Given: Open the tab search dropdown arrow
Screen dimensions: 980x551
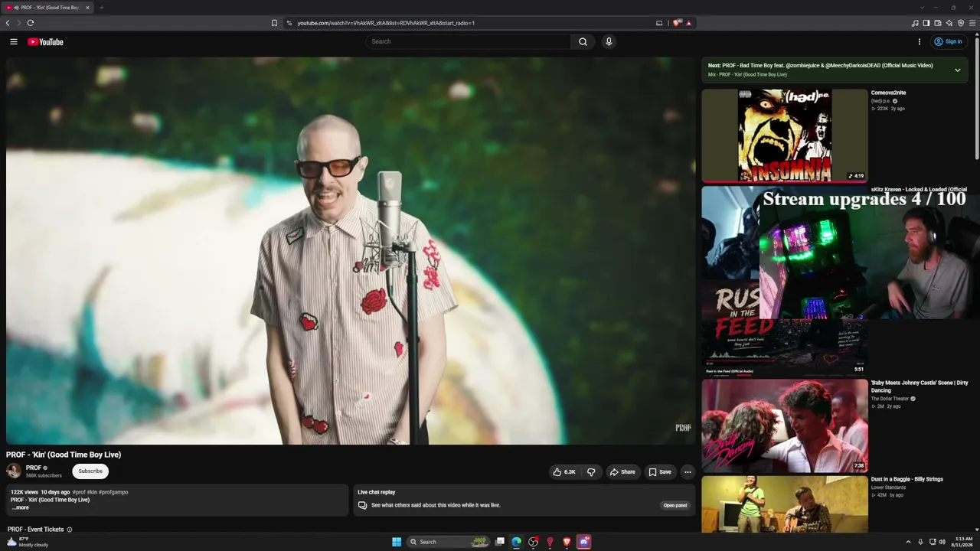Looking at the screenshot, I should coord(922,8).
